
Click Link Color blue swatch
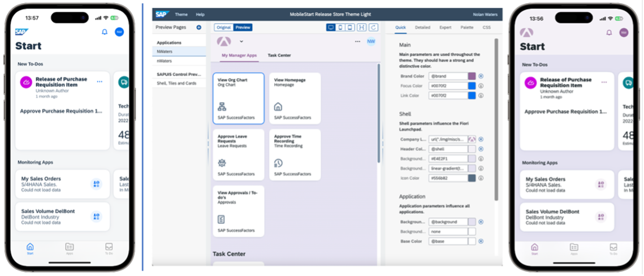(472, 95)
